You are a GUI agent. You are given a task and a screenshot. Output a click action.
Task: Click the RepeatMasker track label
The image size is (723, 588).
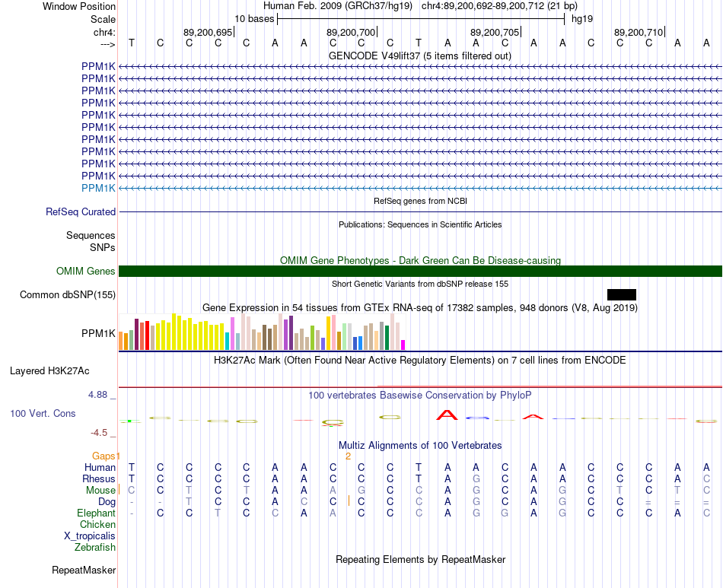coord(84,570)
